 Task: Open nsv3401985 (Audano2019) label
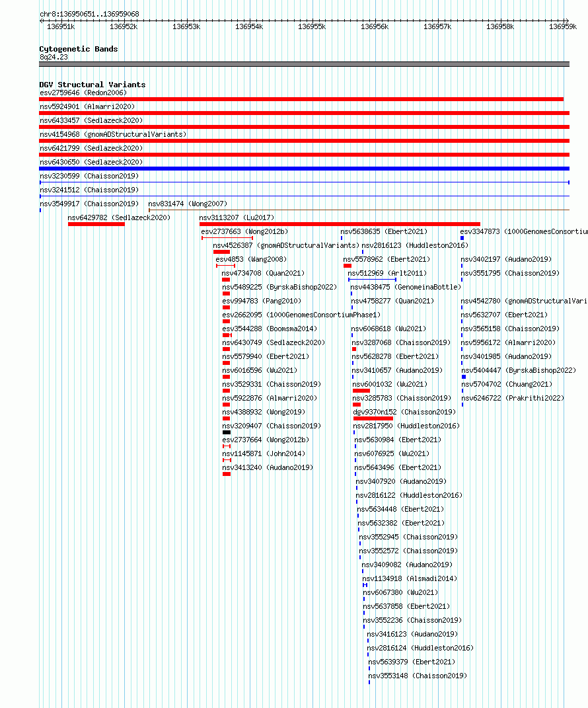pyautogui.click(x=506, y=357)
